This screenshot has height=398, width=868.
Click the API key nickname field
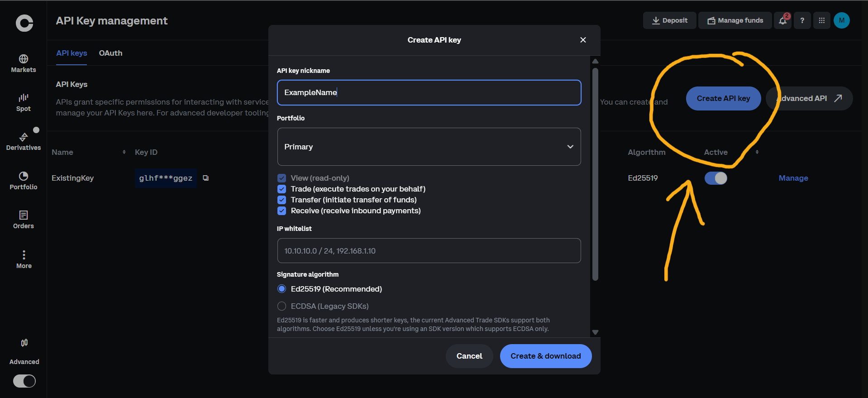pos(429,92)
